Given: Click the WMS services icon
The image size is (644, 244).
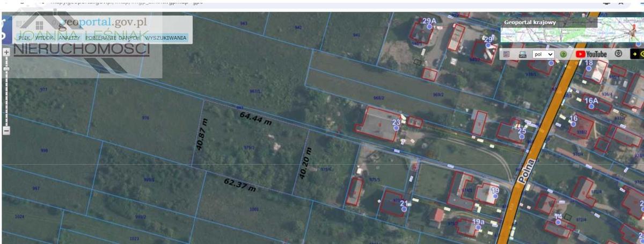Looking at the screenshot, I should 522,54.
